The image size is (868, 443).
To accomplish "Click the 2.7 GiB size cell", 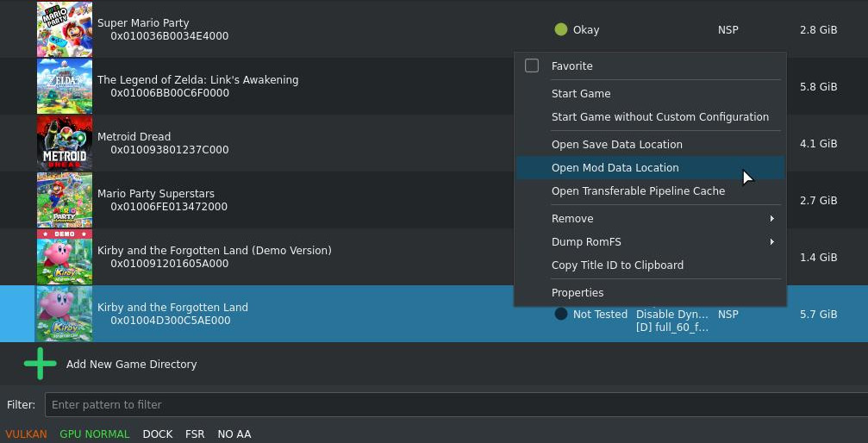I will coord(818,201).
